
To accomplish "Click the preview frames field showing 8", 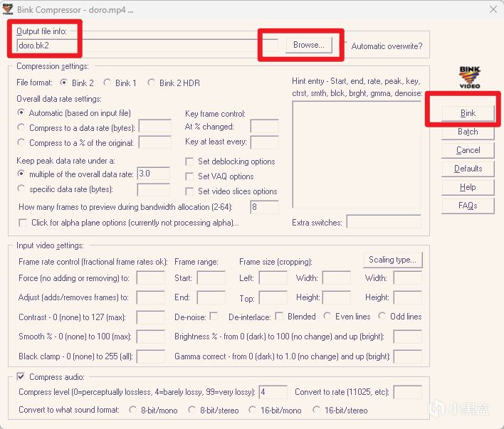I will (x=264, y=207).
